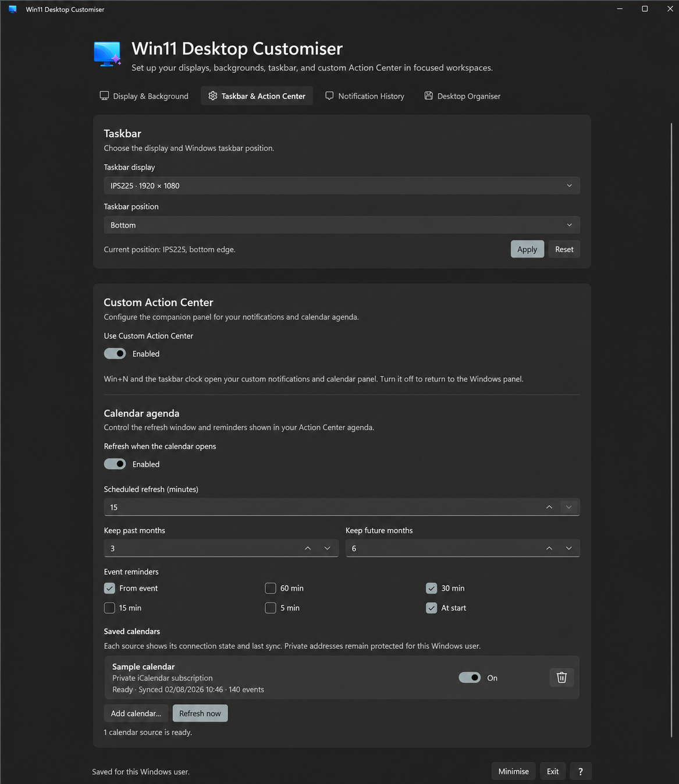Uncheck the From event reminder
The width and height of the screenshot is (679, 784).
tap(109, 588)
